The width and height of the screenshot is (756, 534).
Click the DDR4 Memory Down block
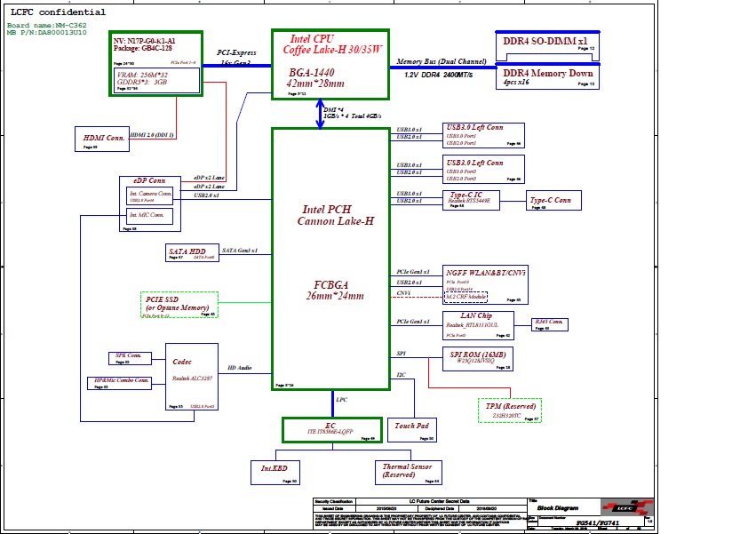pyautogui.click(x=548, y=76)
